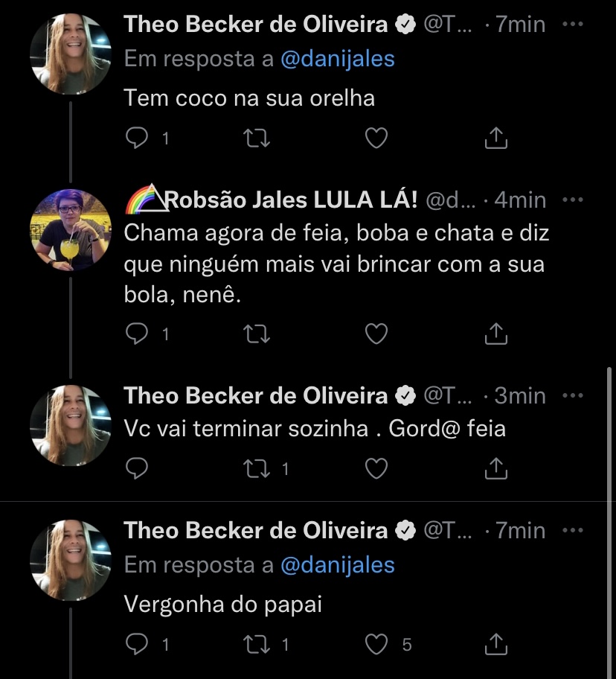This screenshot has width=616, height=679.
Task: Like the 'Tem coco na sua orelha' tweet
Action: coord(377,138)
